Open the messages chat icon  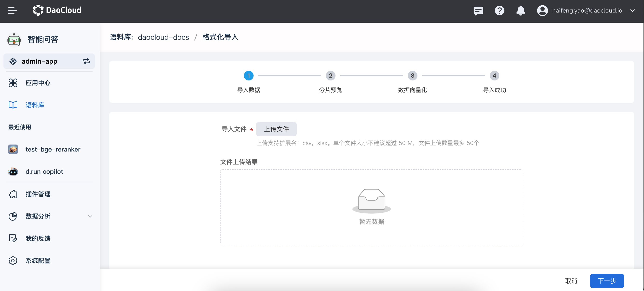(478, 11)
